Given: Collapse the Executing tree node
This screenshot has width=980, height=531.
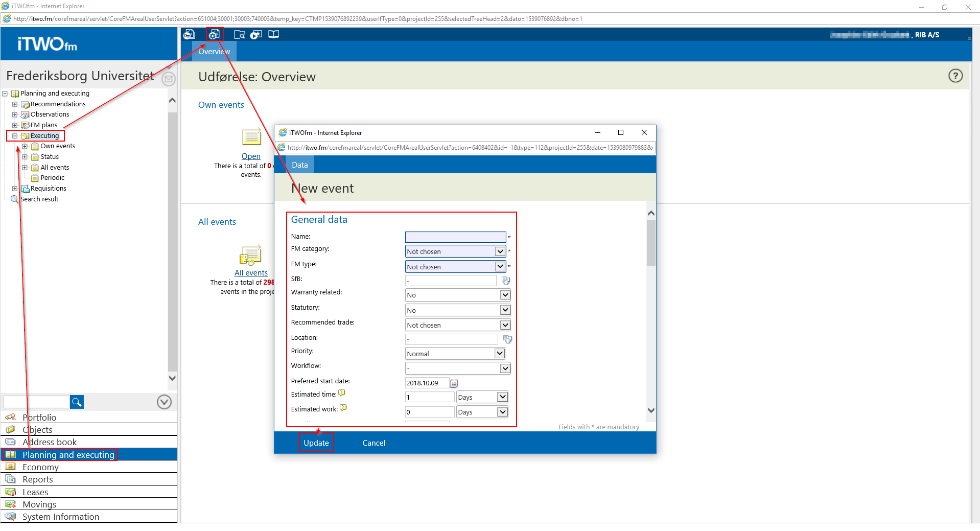Looking at the screenshot, I should 15,136.
